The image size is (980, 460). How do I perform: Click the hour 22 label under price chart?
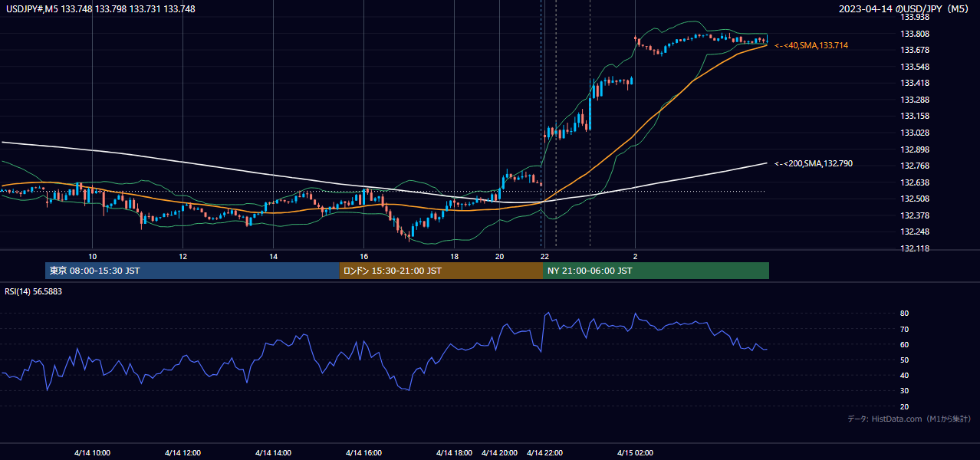pyautogui.click(x=544, y=256)
